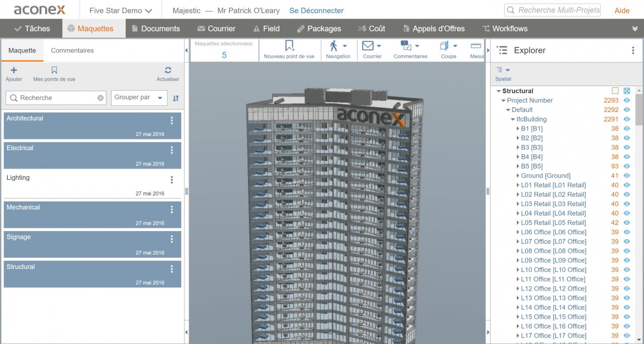The width and height of the screenshot is (644, 344).
Task: Hide the B5 [B5] level
Action: pyautogui.click(x=627, y=166)
